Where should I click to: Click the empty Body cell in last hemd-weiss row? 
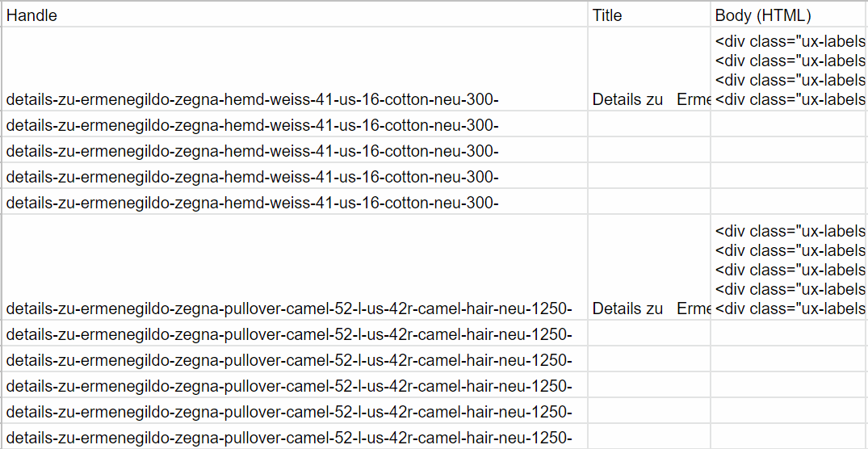click(x=789, y=202)
